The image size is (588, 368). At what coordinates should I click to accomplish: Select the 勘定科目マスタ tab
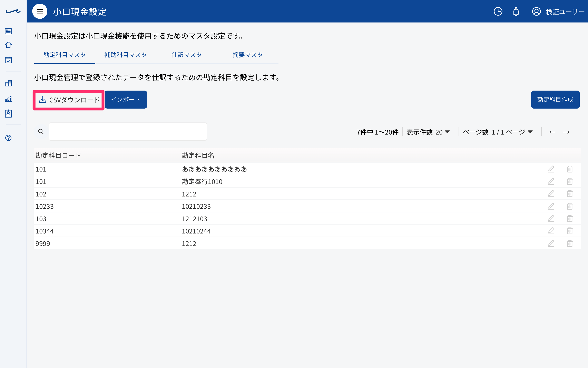65,55
